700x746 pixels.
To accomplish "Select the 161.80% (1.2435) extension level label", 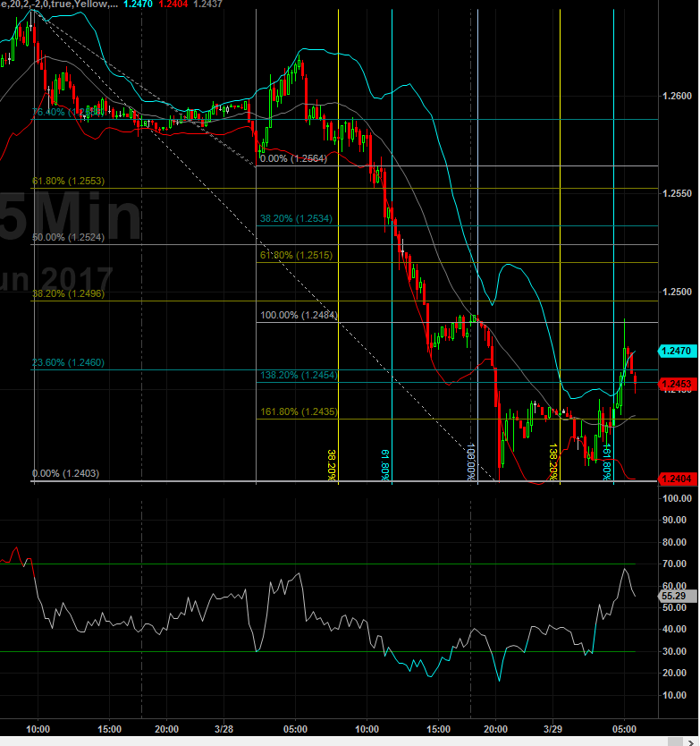I will pos(298,387).
